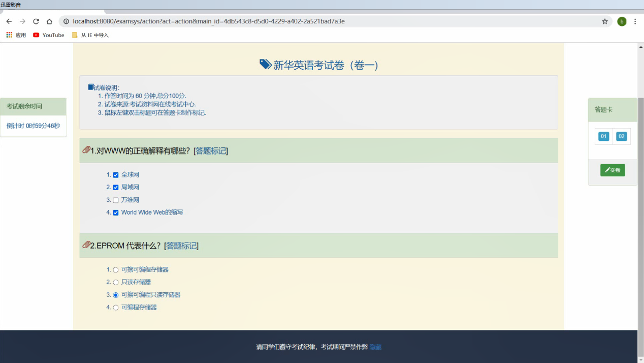
Task: Click the 鼠标左键双击标题 instruction line
Action: (155, 112)
